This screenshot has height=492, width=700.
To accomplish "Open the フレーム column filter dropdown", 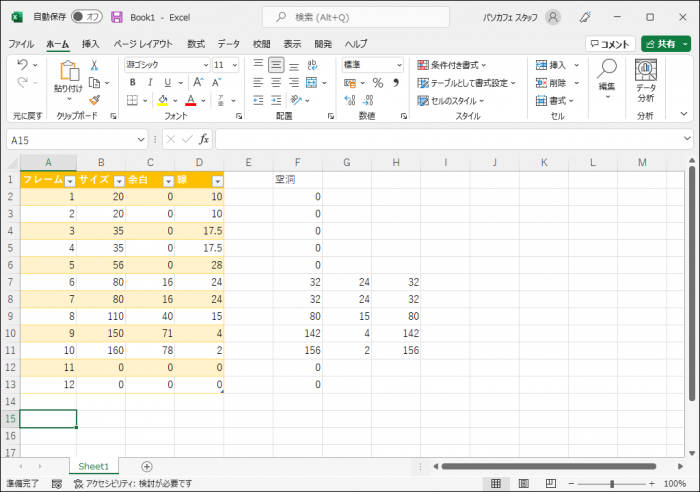I will pos(69,181).
